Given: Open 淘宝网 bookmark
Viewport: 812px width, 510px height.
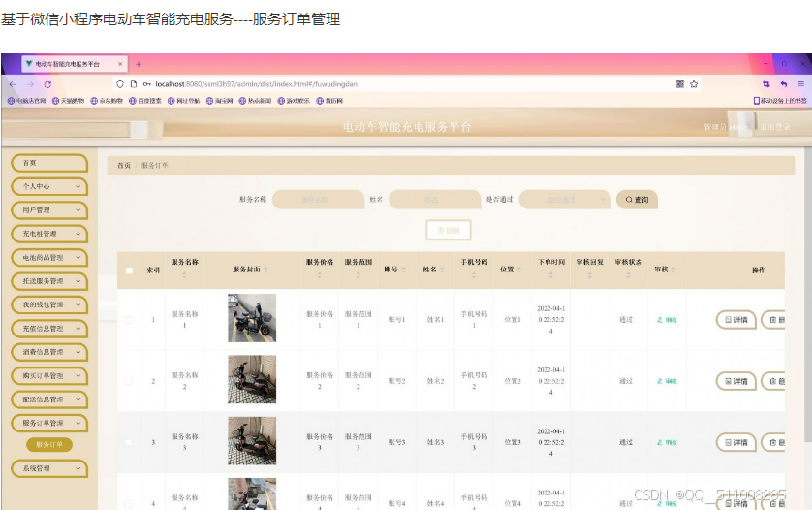Looking at the screenshot, I should click(219, 101).
